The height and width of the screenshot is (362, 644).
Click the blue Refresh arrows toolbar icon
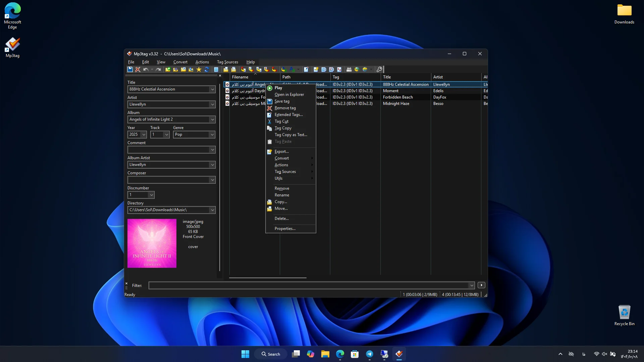207,69
